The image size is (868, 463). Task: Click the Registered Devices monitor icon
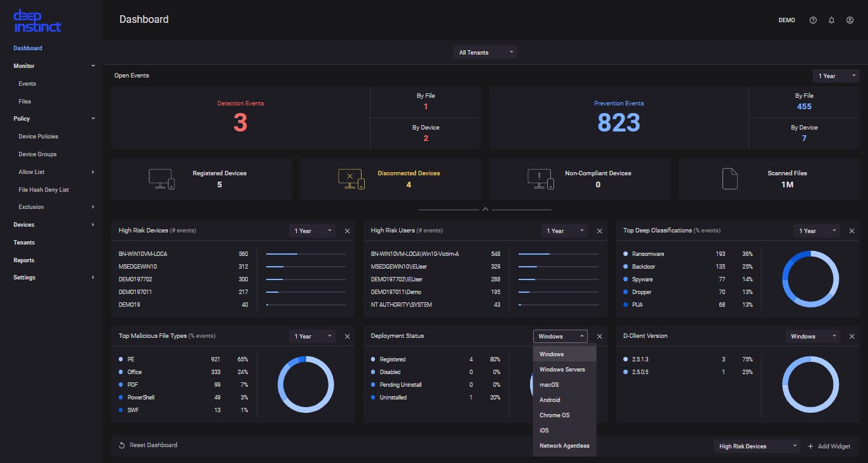pyautogui.click(x=161, y=179)
